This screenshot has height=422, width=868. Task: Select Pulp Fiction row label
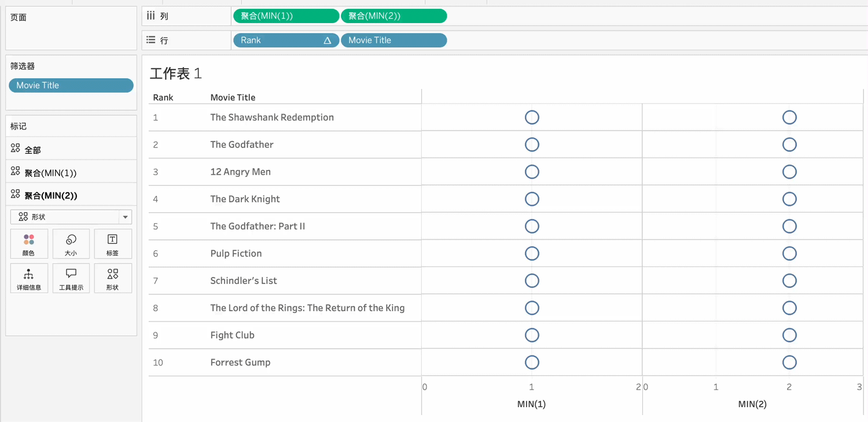pyautogui.click(x=236, y=253)
